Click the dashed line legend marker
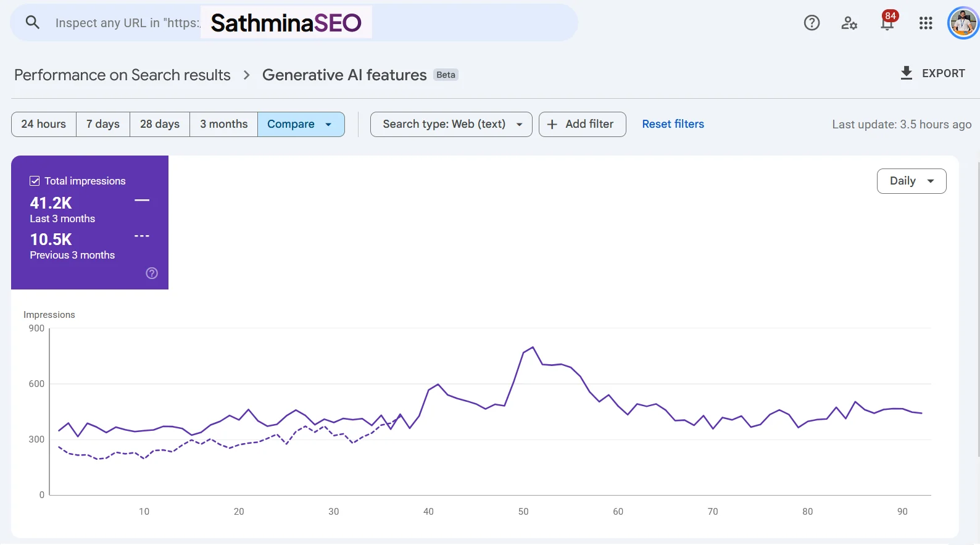The width and height of the screenshot is (980, 545). pyautogui.click(x=142, y=236)
